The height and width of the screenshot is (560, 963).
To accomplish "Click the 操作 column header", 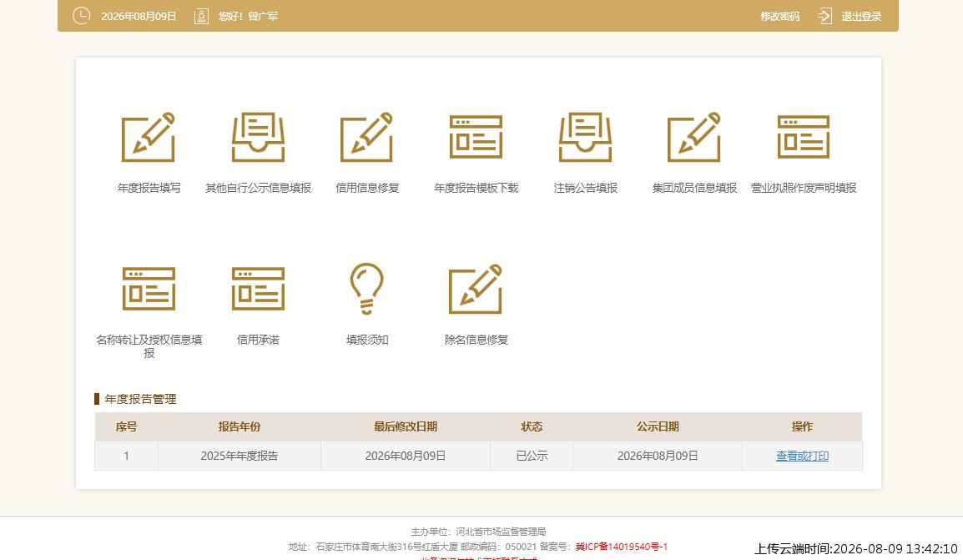I will pyautogui.click(x=802, y=426).
